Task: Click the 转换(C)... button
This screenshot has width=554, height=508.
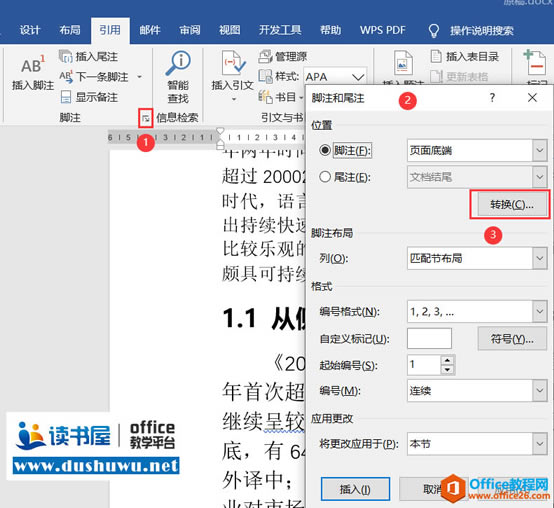Action: (x=512, y=204)
